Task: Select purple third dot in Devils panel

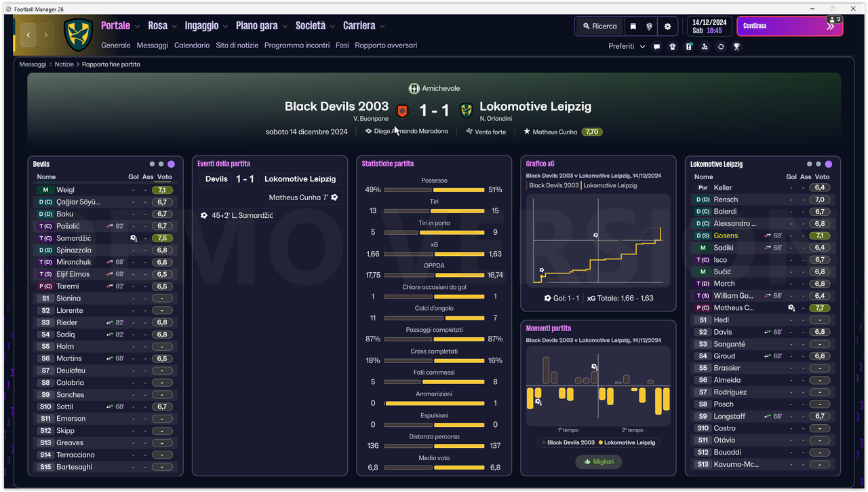Action: pyautogui.click(x=171, y=164)
